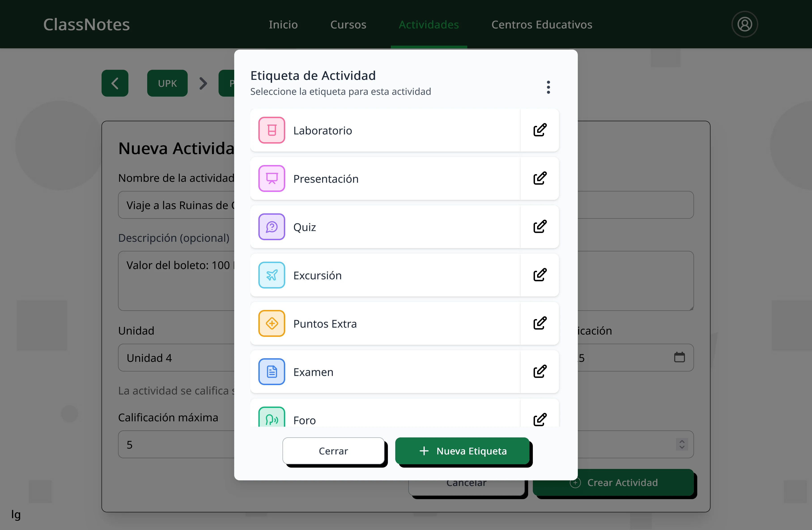Open the calendar date picker icon
812x530 pixels.
pyautogui.click(x=679, y=357)
